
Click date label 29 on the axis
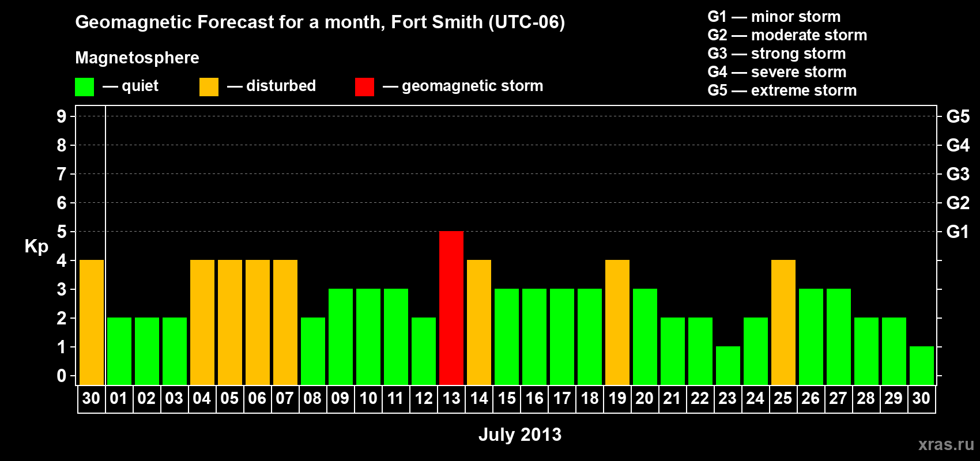(x=894, y=398)
